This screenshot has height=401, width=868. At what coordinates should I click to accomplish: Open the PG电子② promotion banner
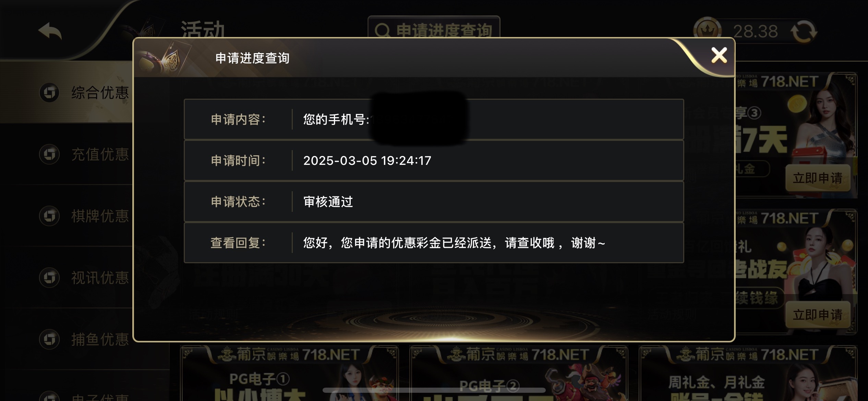click(x=519, y=374)
